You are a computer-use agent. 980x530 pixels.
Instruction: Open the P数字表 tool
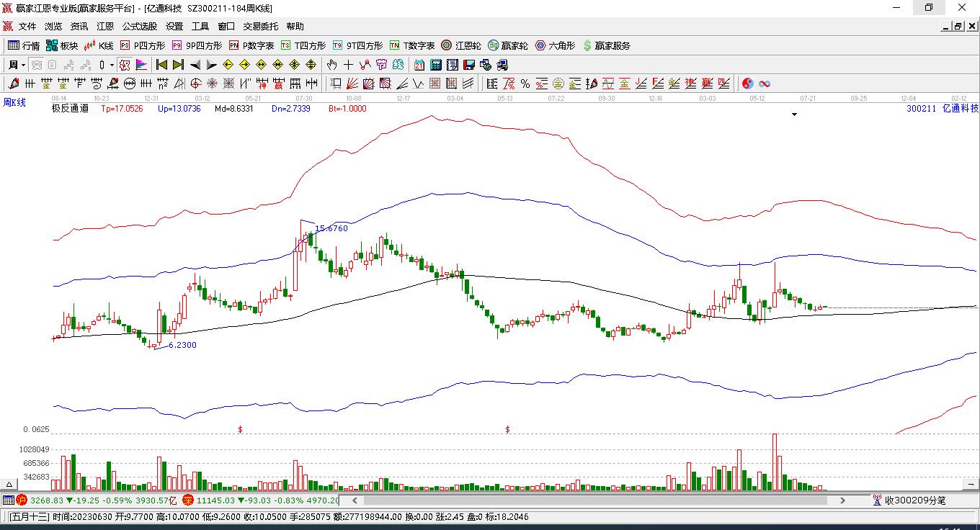(251, 45)
